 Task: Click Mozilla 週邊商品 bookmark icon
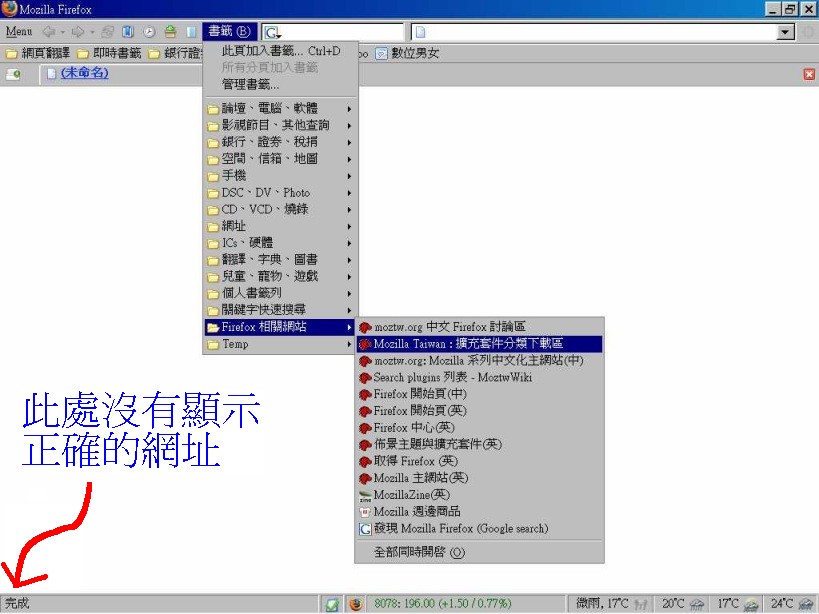pyautogui.click(x=365, y=512)
